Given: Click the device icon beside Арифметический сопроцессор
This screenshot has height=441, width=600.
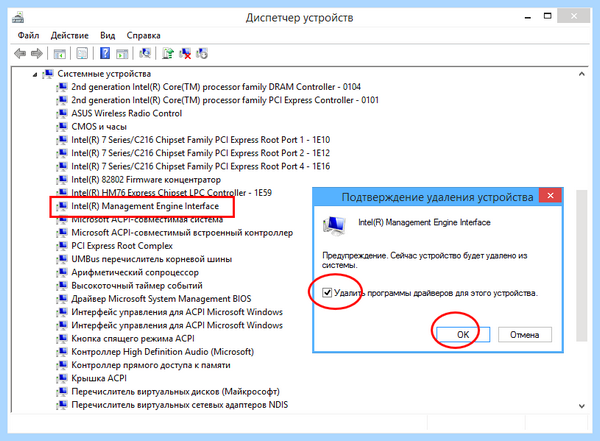Looking at the screenshot, I should (x=62, y=272).
